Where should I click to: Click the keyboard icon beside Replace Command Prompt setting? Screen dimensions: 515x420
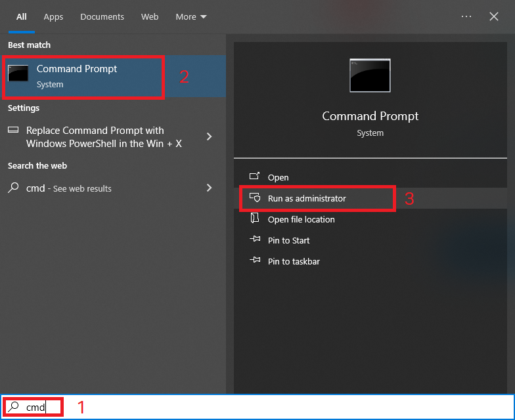(13, 130)
